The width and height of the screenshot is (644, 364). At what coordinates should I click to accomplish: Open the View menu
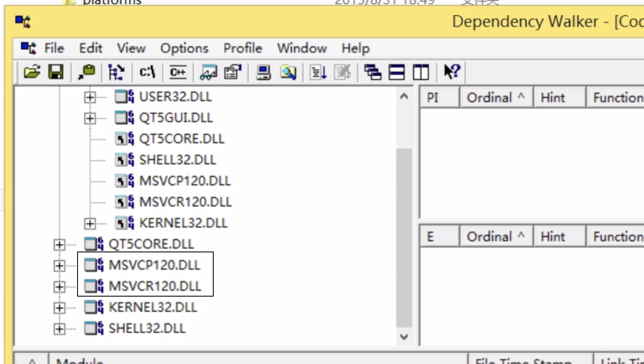point(131,48)
